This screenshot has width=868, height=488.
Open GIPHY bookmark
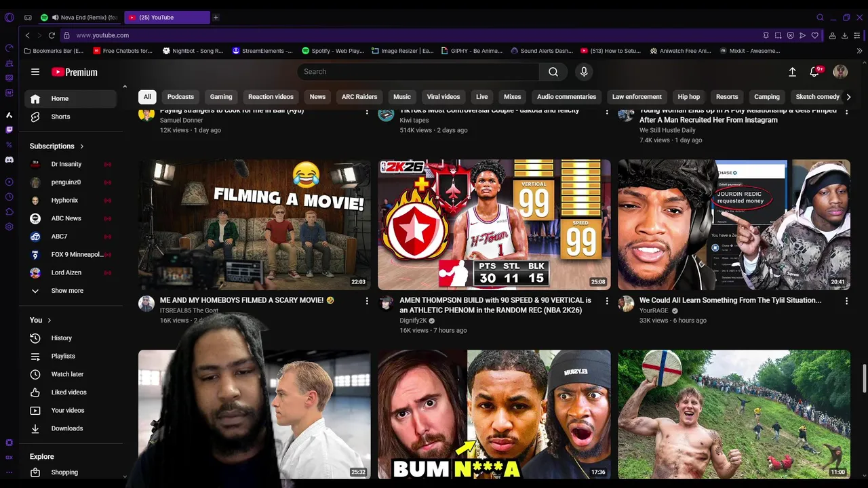(472, 51)
